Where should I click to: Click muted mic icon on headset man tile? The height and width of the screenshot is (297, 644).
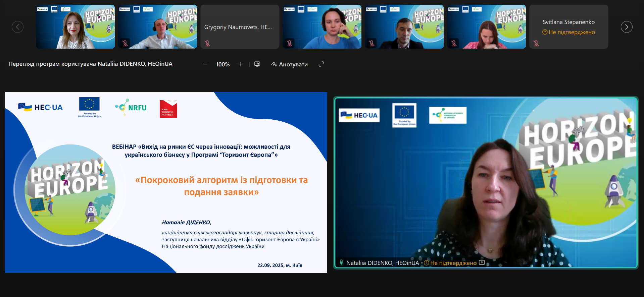pos(125,43)
